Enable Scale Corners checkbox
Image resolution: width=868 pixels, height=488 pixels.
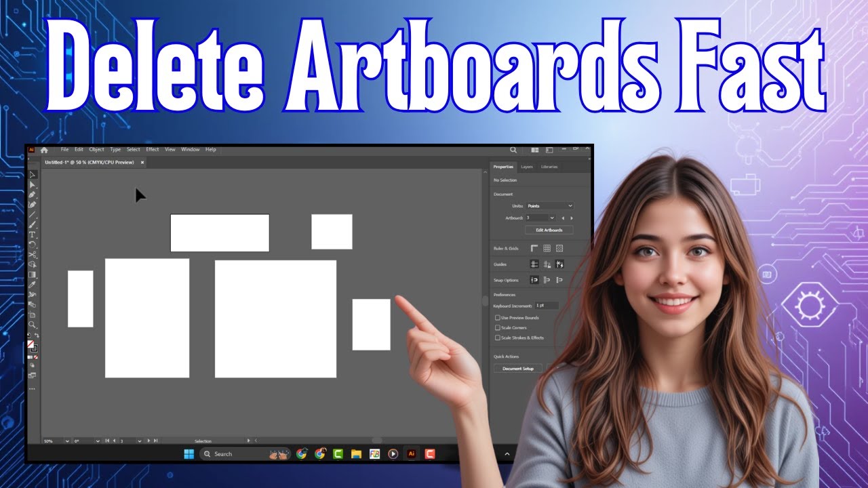[x=497, y=328]
